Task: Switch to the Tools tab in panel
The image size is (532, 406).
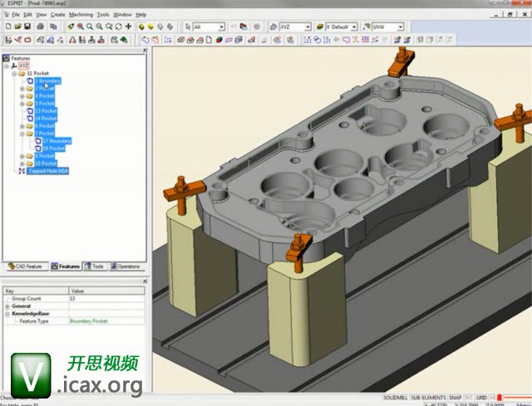Action: (94, 267)
